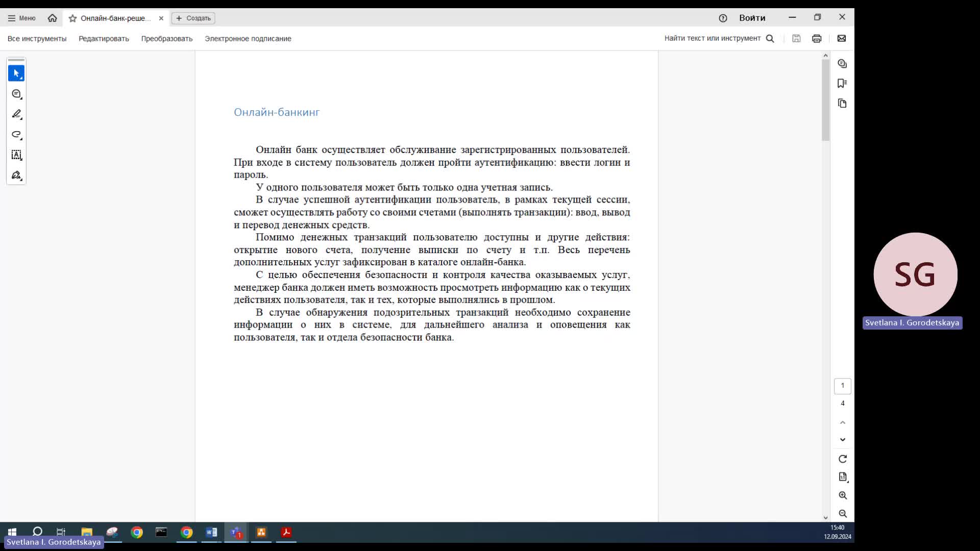Close the Онлайн-банк-реше tab

point(161,18)
